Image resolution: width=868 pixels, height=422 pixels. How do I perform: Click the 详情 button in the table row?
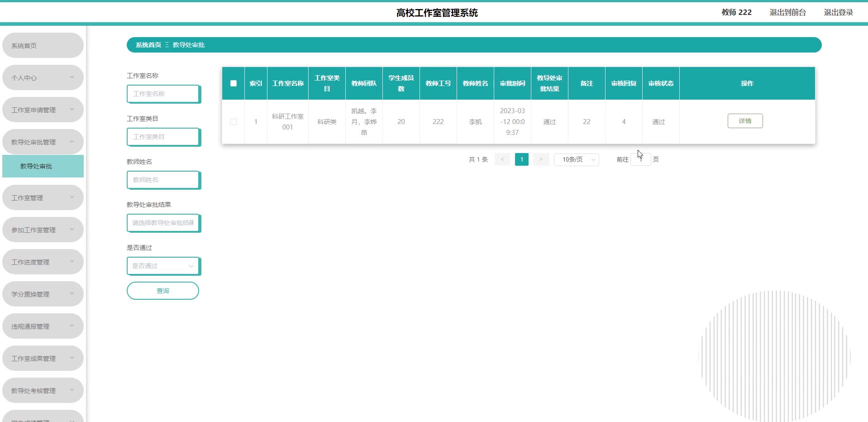[x=745, y=121]
